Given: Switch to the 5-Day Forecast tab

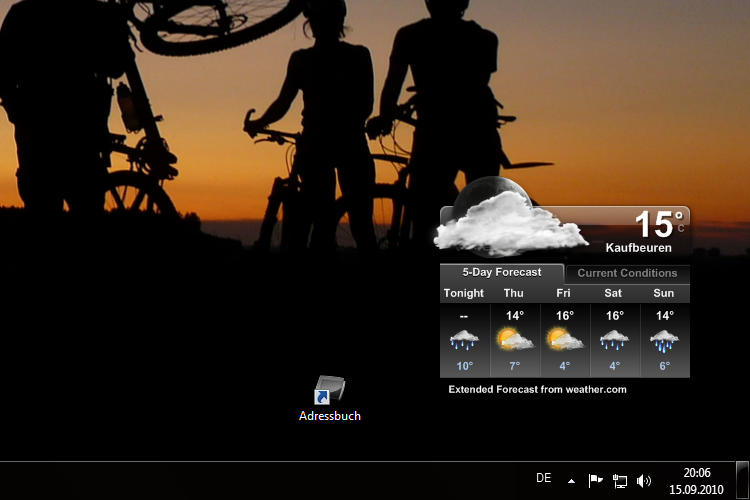Looking at the screenshot, I should pyautogui.click(x=502, y=272).
